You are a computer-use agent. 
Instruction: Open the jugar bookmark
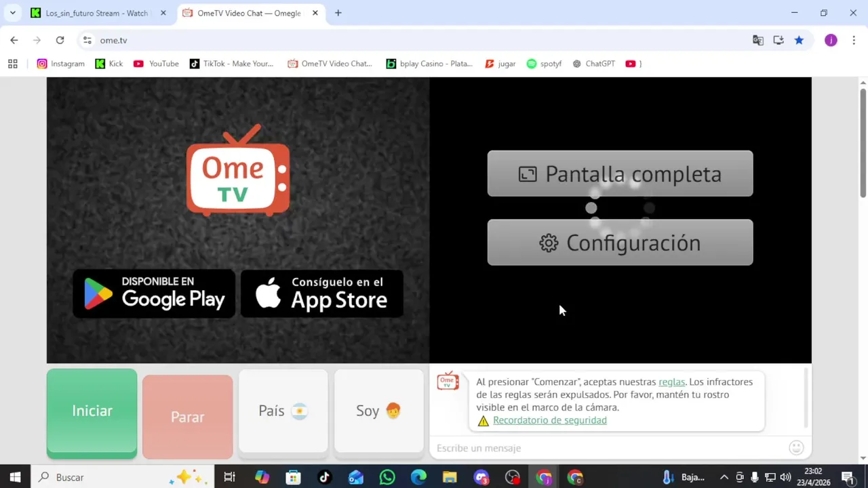(500, 64)
